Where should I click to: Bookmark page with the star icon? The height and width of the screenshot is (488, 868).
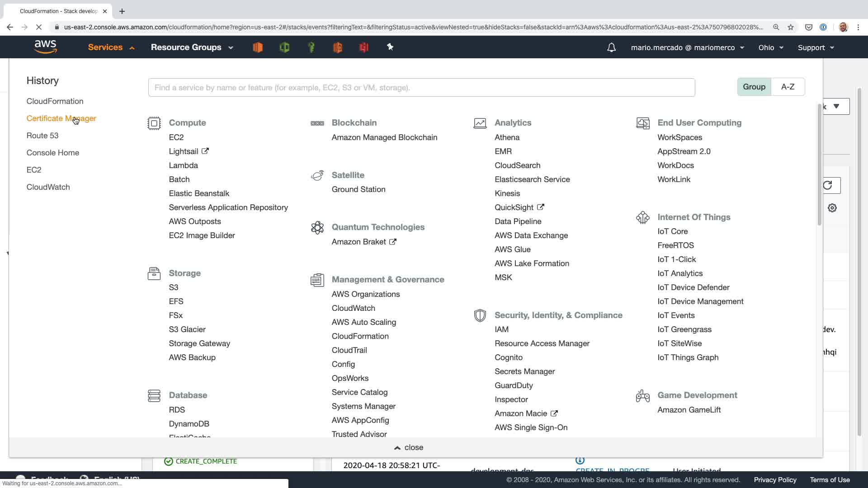791,27
